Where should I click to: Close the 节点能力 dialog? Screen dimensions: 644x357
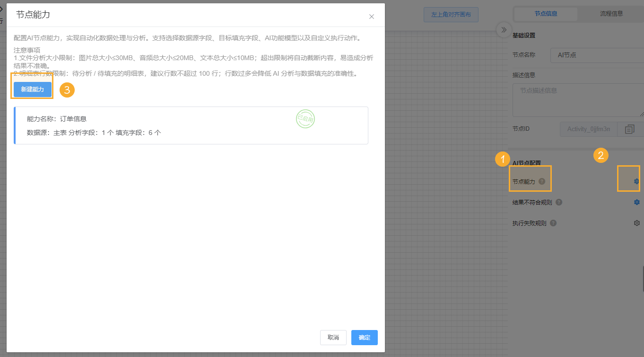(x=372, y=17)
